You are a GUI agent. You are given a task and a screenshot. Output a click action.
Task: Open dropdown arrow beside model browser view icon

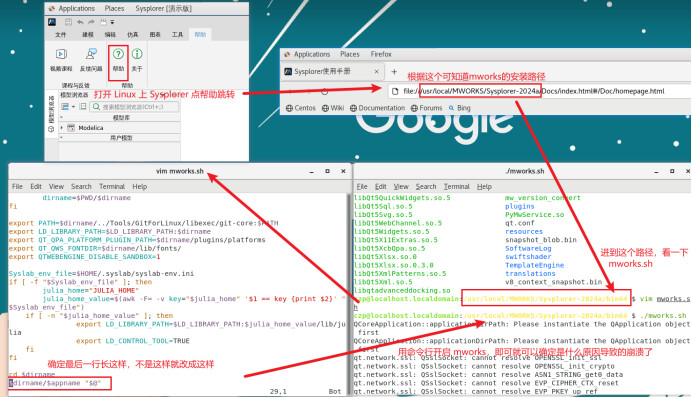coord(73,107)
